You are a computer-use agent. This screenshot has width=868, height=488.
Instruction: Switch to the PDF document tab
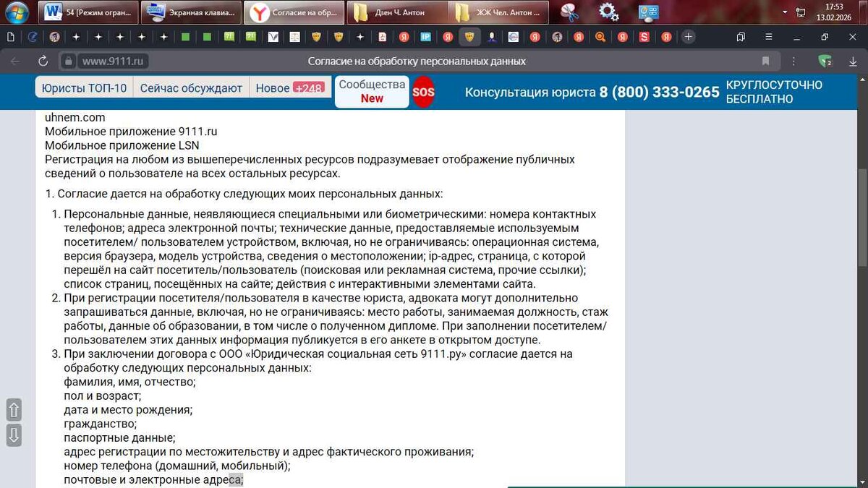382,37
